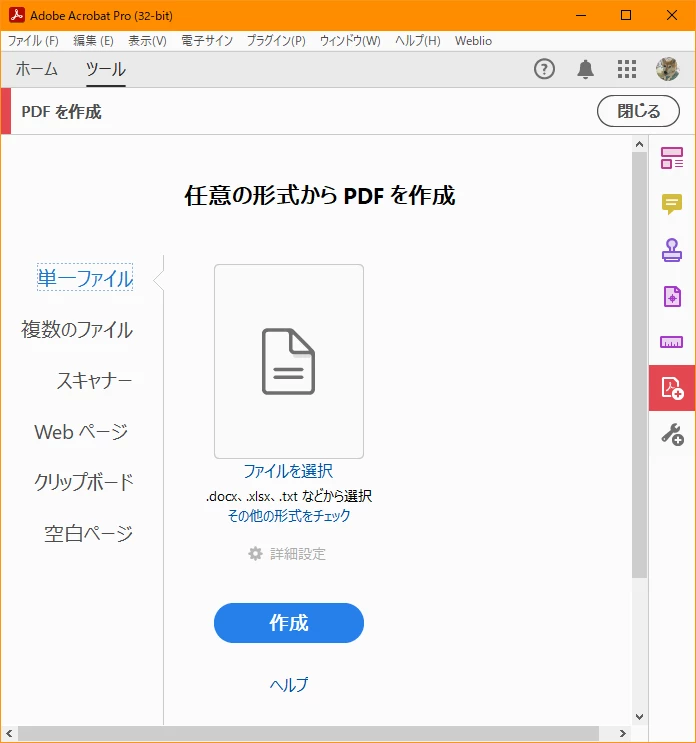Click the blue 作成 button
696x743 pixels.
(289, 623)
